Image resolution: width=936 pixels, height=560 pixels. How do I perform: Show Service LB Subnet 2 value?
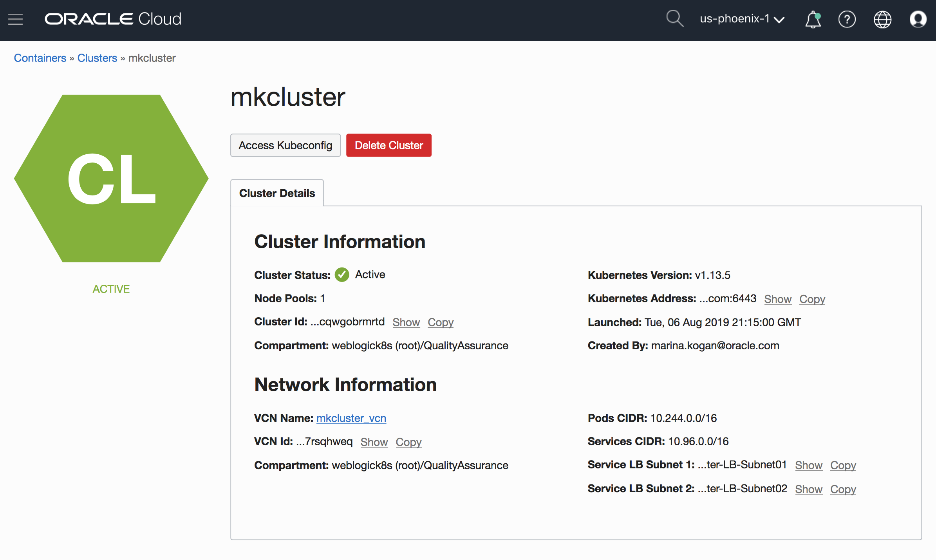808,489
